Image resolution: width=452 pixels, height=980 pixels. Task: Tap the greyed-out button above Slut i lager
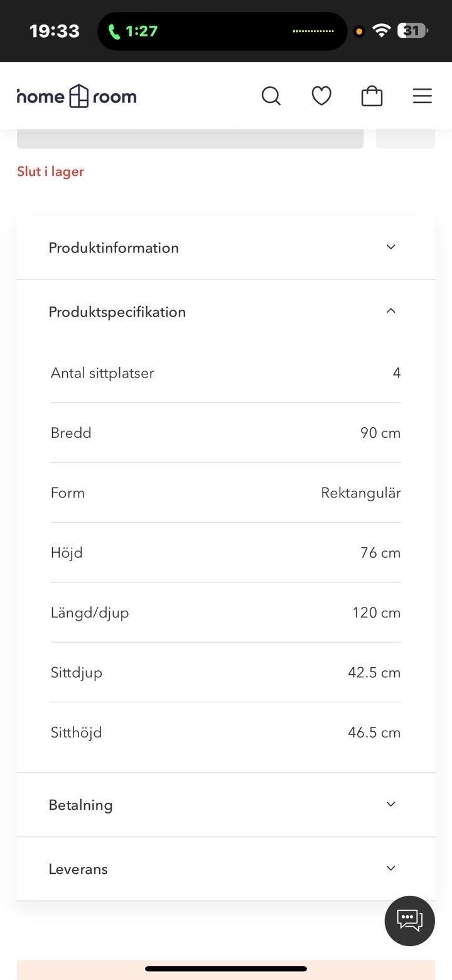pyautogui.click(x=190, y=139)
